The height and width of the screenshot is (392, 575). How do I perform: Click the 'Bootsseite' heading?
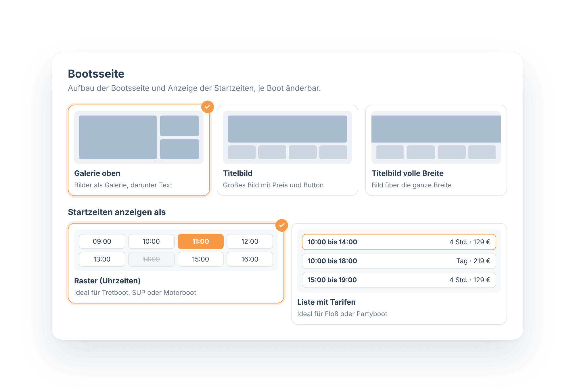click(x=96, y=74)
